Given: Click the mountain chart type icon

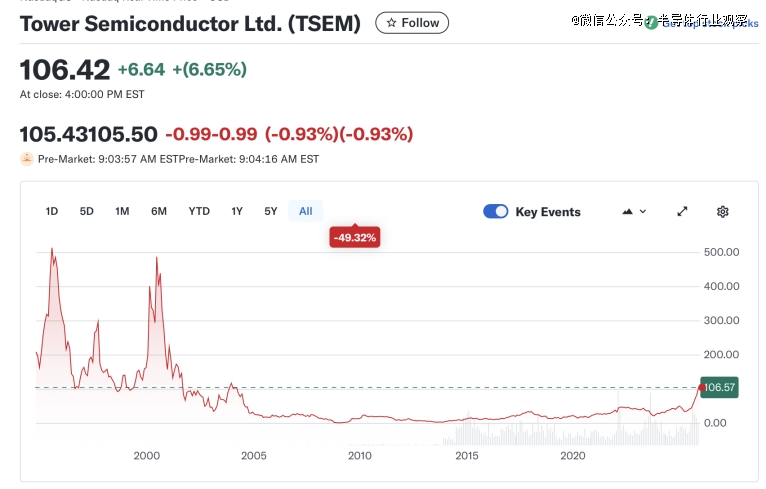Looking at the screenshot, I should coord(628,211).
